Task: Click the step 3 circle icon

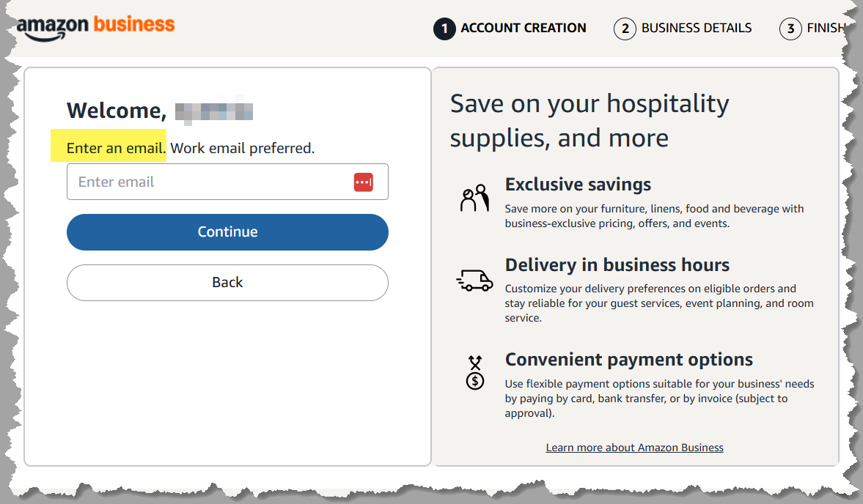Action: [790, 29]
